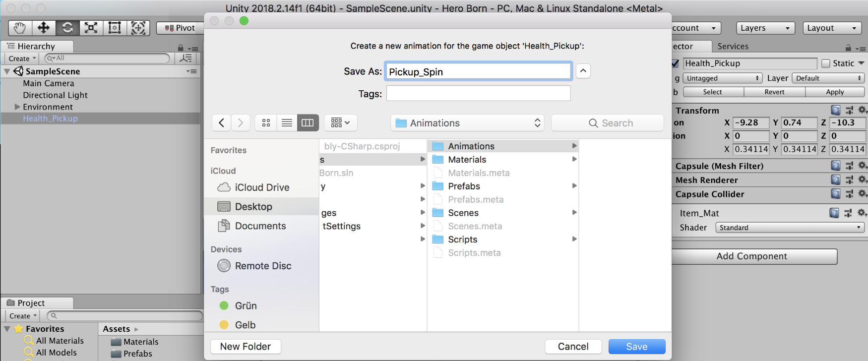The image size is (868, 361).
Task: Open Transform component help icon
Action: point(836,110)
